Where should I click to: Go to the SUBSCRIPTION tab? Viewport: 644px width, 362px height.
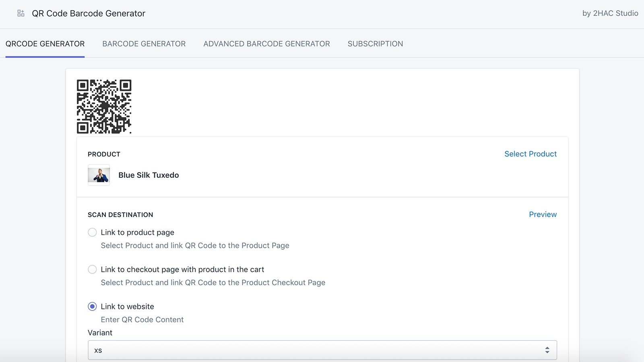click(x=375, y=44)
